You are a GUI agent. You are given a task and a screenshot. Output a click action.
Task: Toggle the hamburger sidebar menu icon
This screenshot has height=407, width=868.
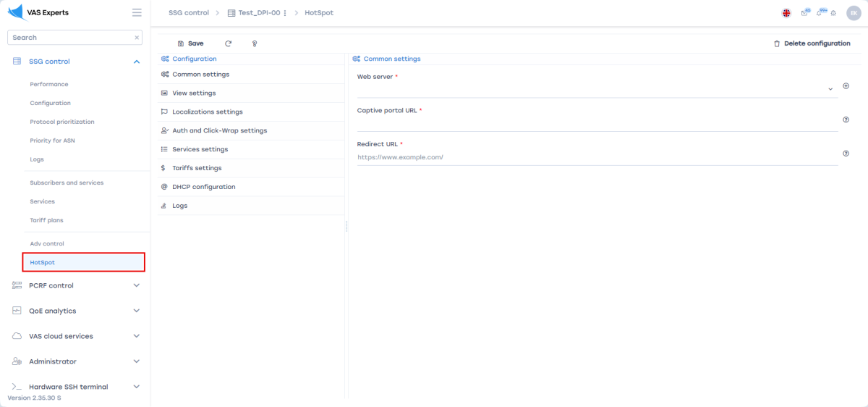(137, 12)
